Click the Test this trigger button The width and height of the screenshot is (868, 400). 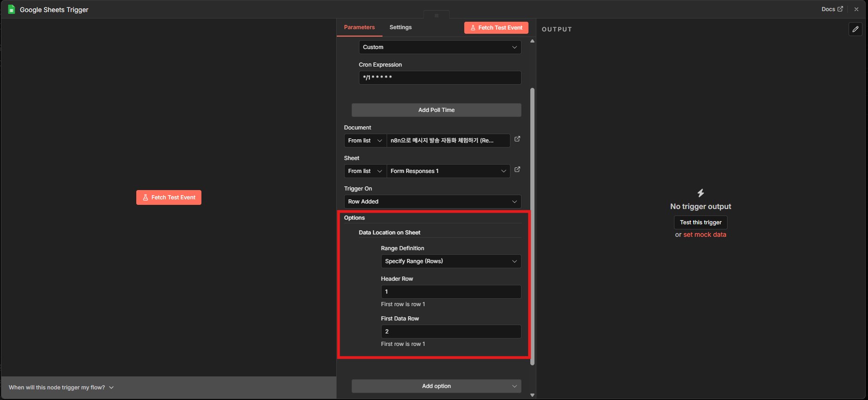[700, 222]
